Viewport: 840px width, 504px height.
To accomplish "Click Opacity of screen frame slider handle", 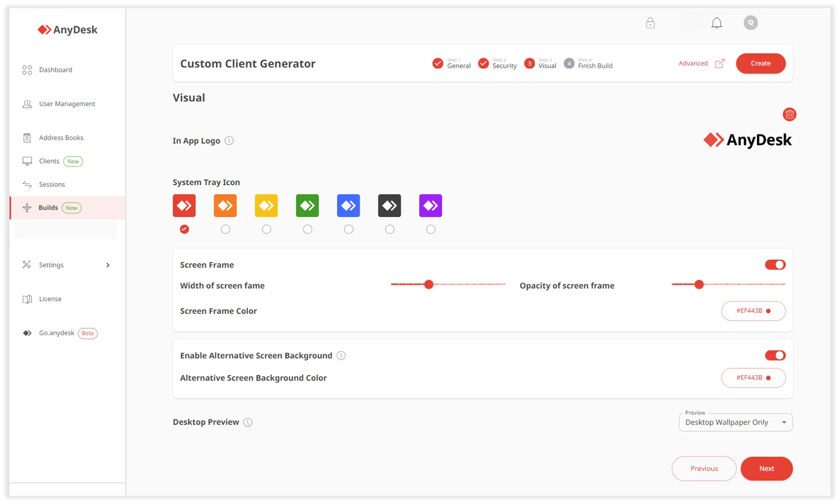I will pos(699,285).
